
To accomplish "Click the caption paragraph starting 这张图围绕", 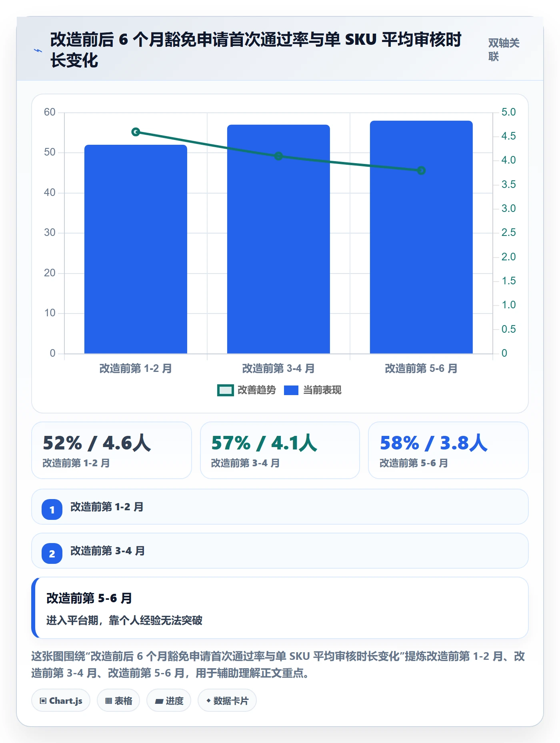I will [x=278, y=665].
